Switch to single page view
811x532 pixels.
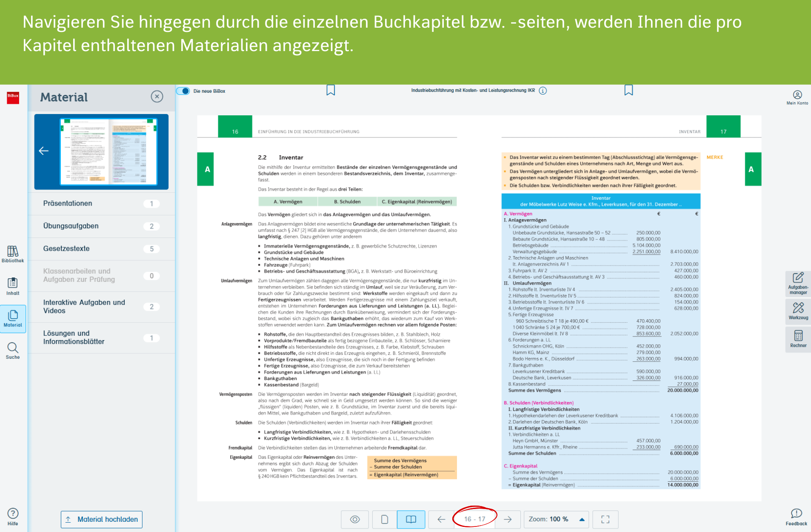click(x=384, y=519)
